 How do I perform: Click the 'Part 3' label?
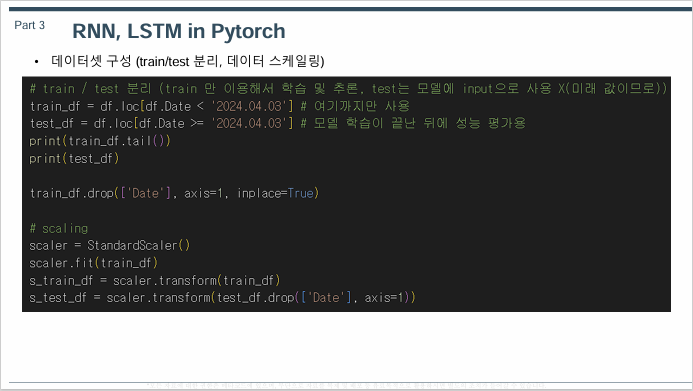(30, 25)
